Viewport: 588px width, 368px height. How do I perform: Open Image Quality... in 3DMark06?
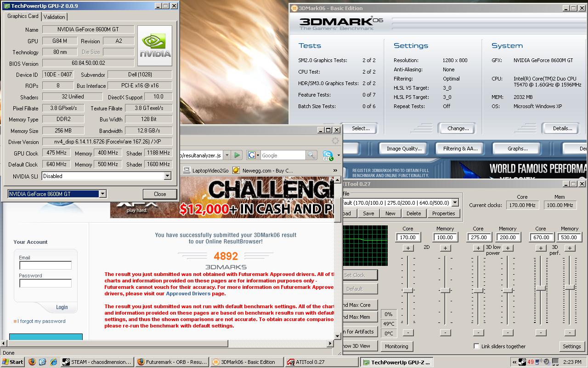[x=404, y=149]
